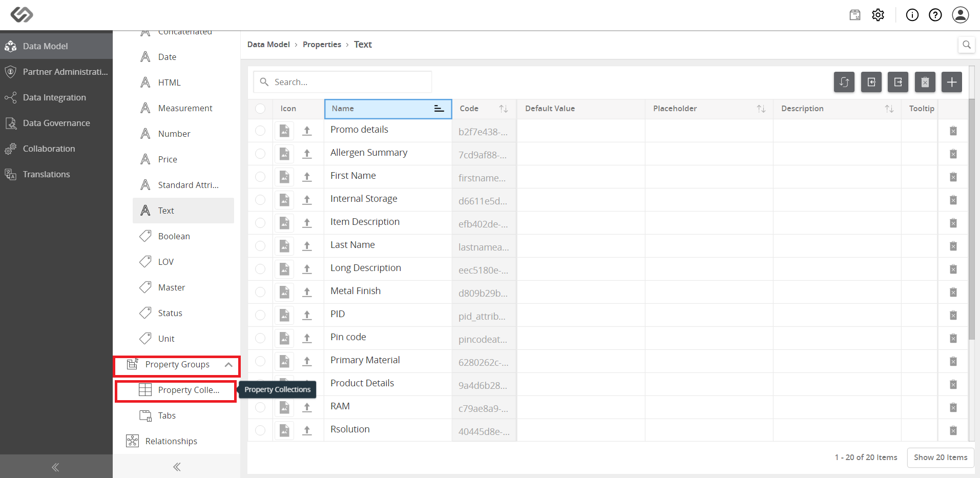This screenshot has width=980, height=478.
Task: Click the bulk delete button in the toolbar
Action: click(x=925, y=82)
